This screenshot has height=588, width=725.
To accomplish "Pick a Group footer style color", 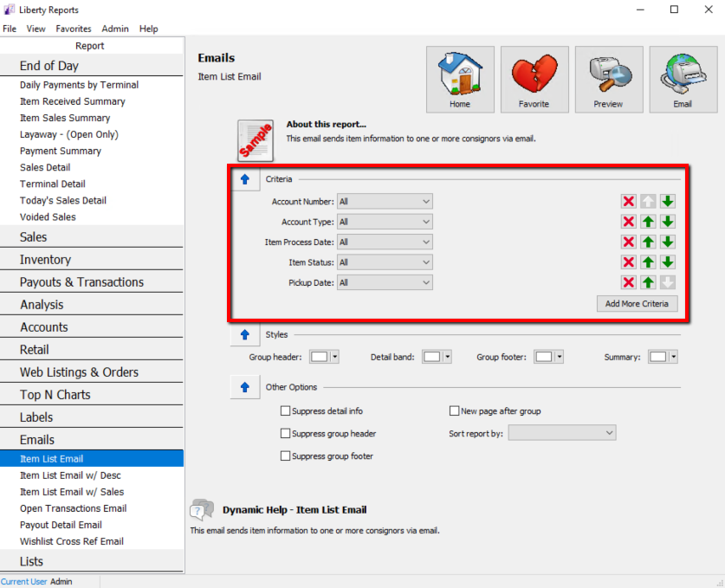I will coord(548,357).
